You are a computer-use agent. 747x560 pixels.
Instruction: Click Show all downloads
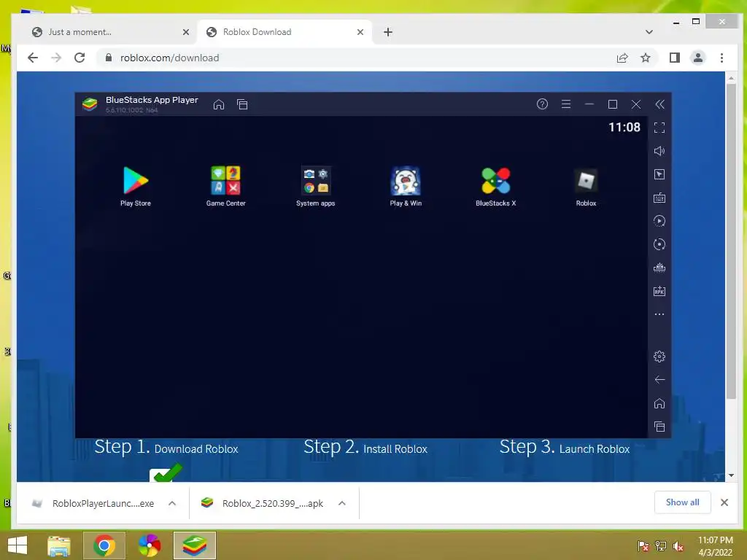click(683, 502)
